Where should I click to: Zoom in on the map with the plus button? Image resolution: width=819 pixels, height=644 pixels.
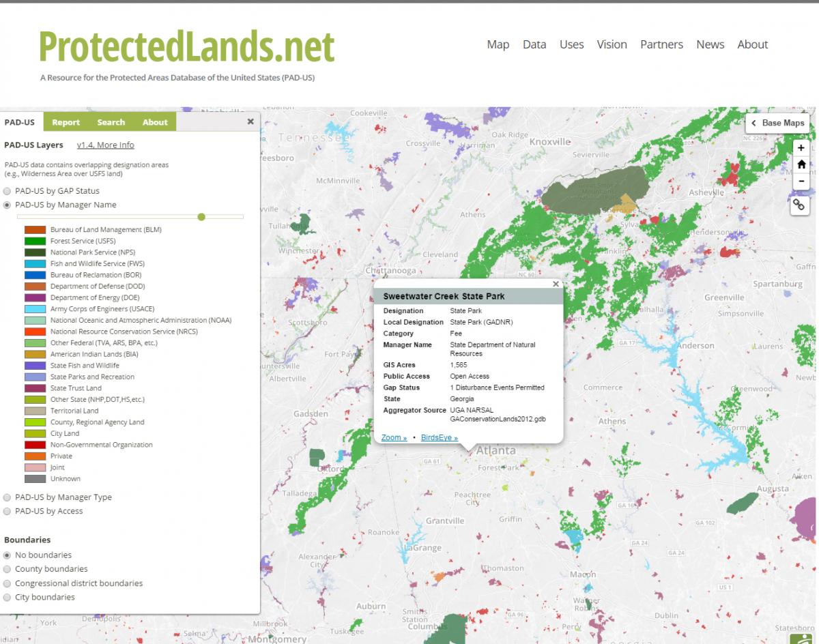801,148
